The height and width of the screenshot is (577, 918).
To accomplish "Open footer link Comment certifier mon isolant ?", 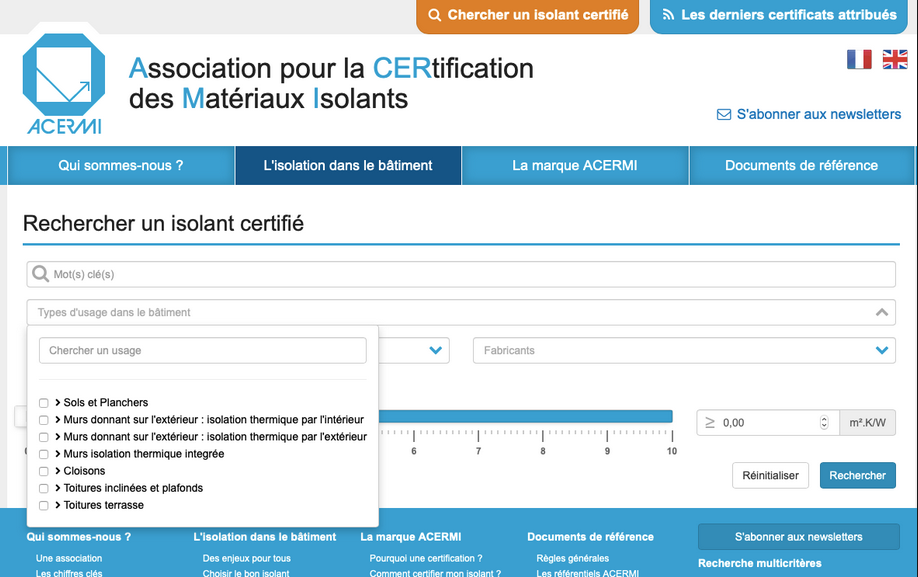I will tap(435, 573).
